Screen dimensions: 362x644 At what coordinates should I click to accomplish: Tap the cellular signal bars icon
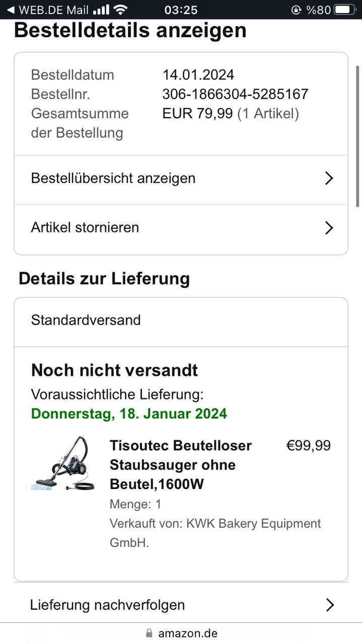pos(101,10)
